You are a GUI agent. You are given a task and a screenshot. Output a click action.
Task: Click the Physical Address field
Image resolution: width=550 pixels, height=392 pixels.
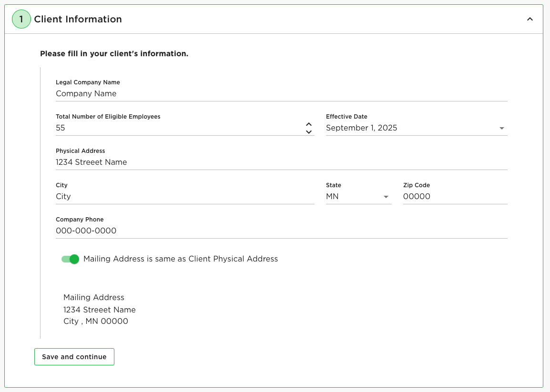[x=281, y=162]
